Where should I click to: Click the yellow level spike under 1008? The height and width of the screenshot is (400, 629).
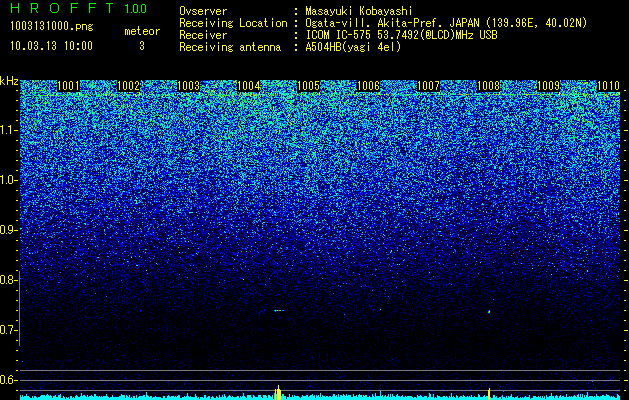(x=489, y=394)
